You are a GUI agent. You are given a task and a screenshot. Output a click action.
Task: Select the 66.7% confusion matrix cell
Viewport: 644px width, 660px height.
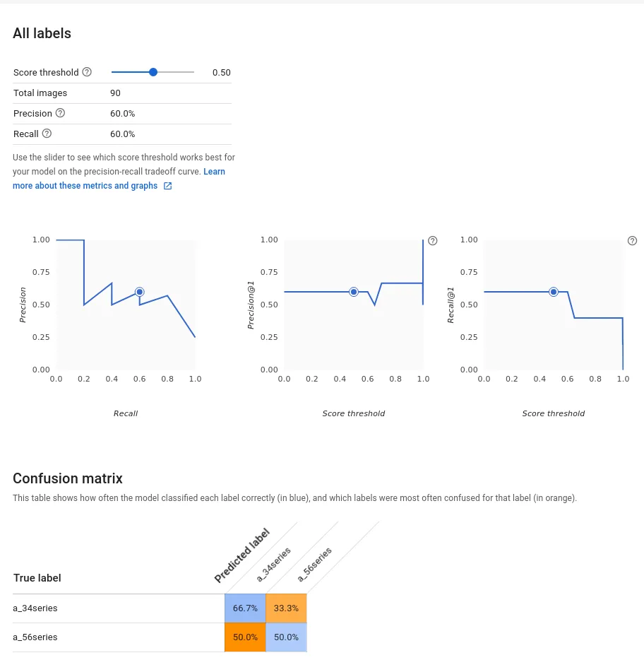coord(245,608)
